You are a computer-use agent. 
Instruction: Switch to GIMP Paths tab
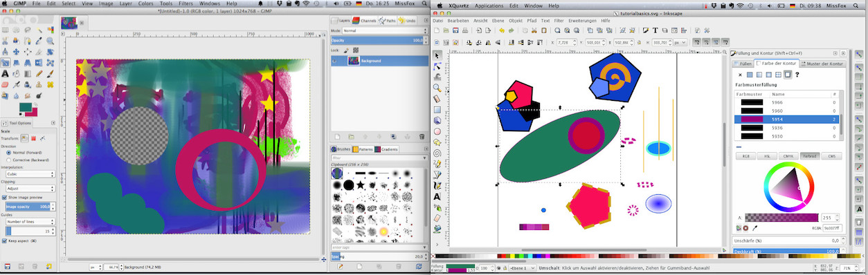pos(388,21)
